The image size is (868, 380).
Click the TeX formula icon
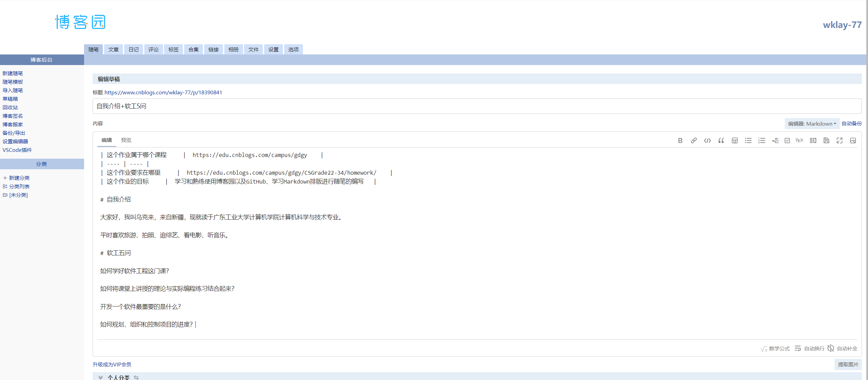[x=799, y=141]
